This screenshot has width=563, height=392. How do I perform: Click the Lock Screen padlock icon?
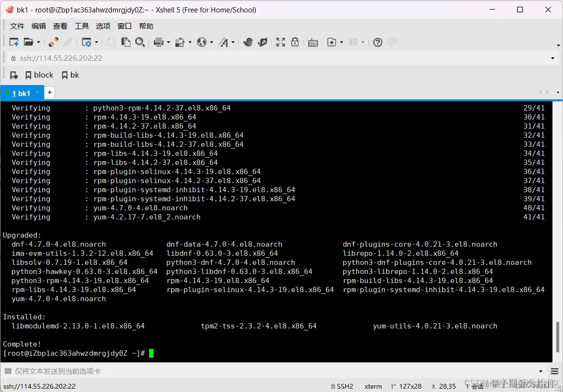[x=295, y=43]
